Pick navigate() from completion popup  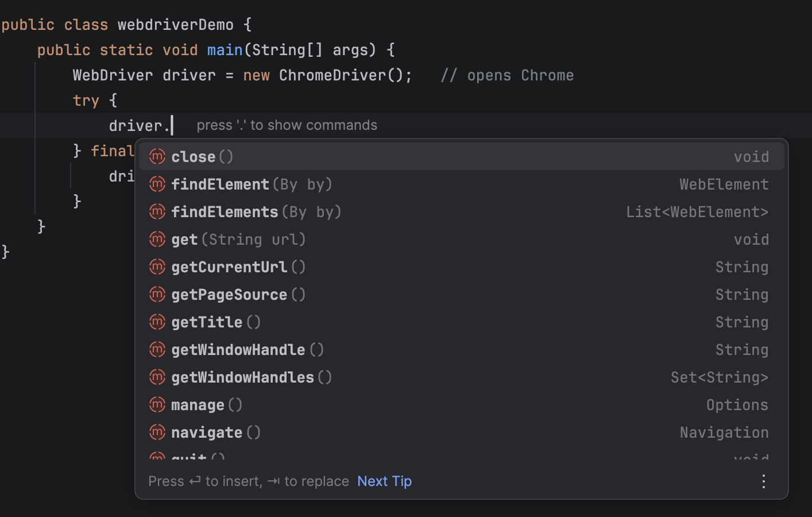[x=461, y=432]
